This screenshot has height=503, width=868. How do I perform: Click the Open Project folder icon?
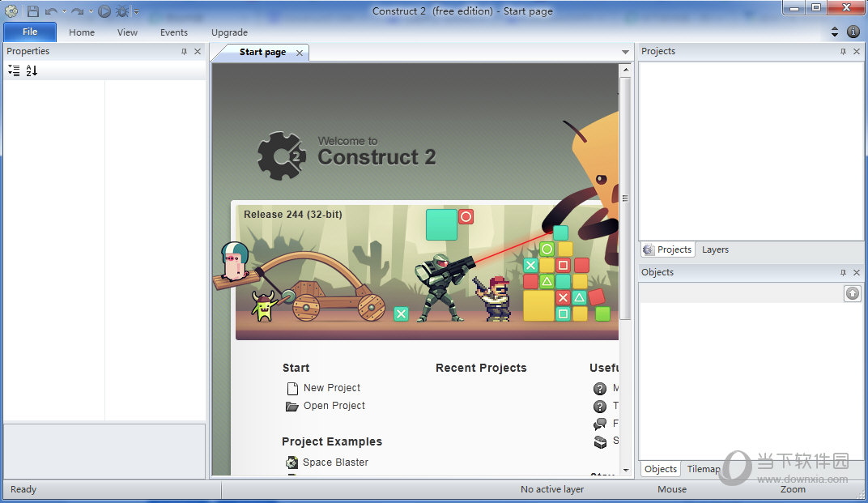point(291,406)
